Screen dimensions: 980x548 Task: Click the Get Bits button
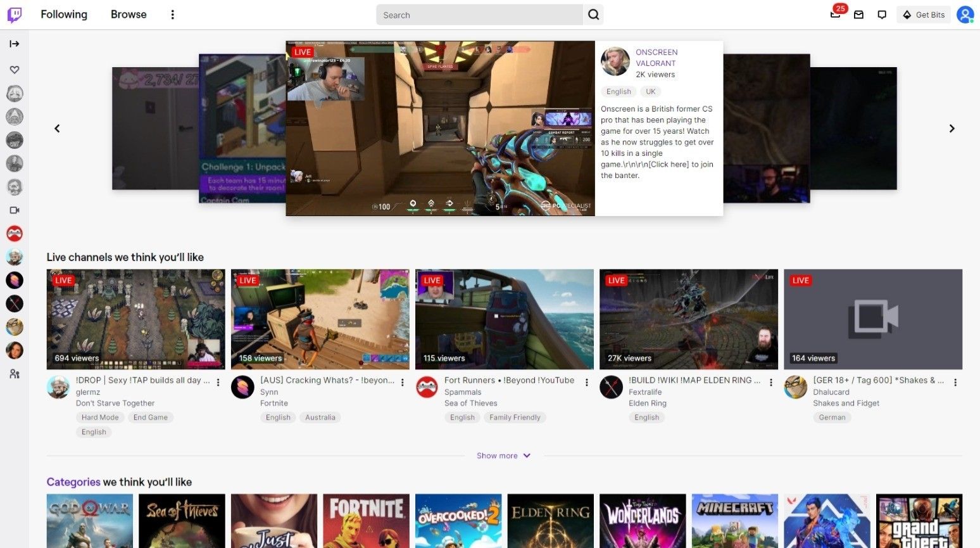pyautogui.click(x=924, y=15)
